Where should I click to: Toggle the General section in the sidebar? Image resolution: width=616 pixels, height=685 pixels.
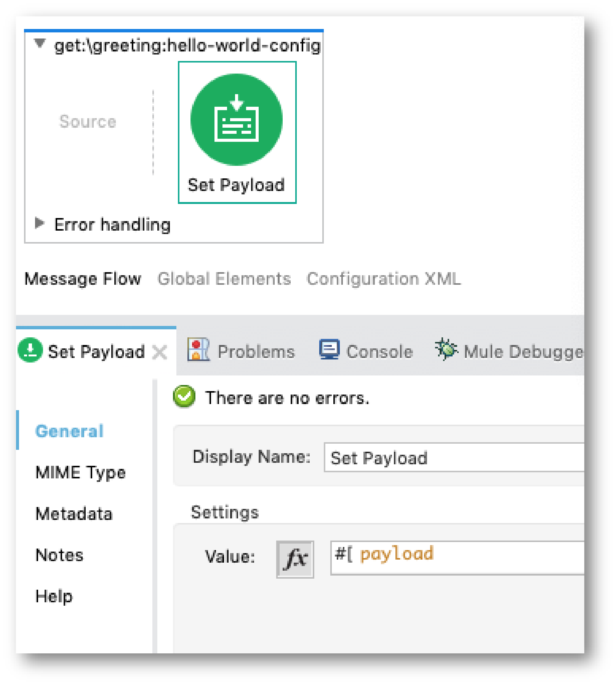click(69, 431)
